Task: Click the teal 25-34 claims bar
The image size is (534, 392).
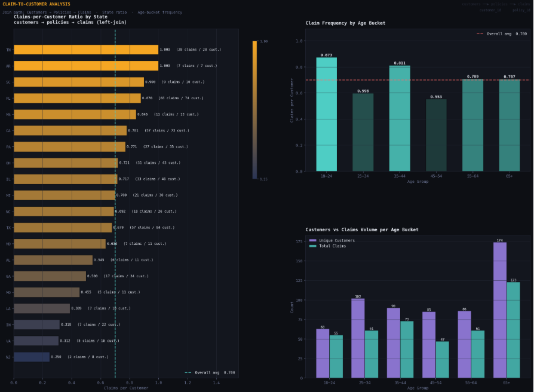Action: point(372,354)
